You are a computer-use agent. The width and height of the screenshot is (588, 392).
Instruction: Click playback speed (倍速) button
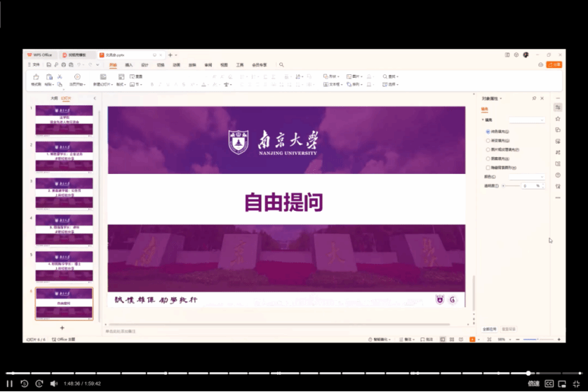tap(533, 384)
